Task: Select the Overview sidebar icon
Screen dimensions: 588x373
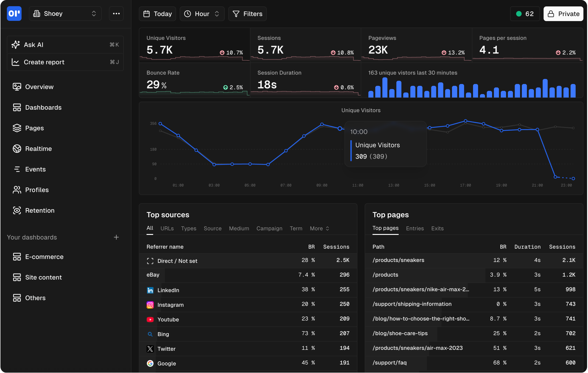Action: pos(17,87)
